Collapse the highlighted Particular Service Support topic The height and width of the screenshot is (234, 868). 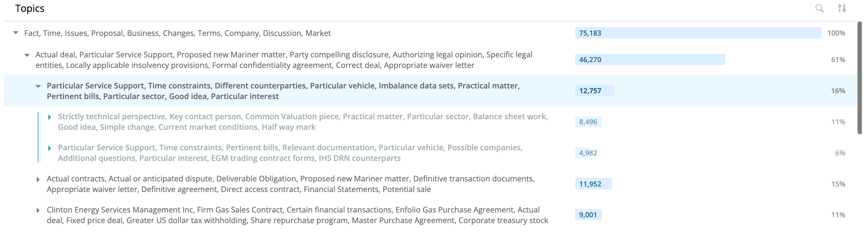(x=38, y=86)
